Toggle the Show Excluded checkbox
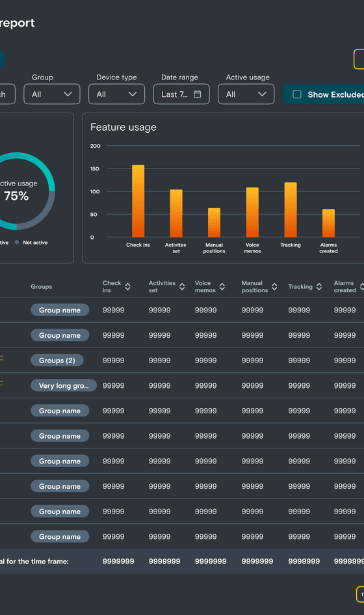This screenshot has height=615, width=364. pos(297,94)
